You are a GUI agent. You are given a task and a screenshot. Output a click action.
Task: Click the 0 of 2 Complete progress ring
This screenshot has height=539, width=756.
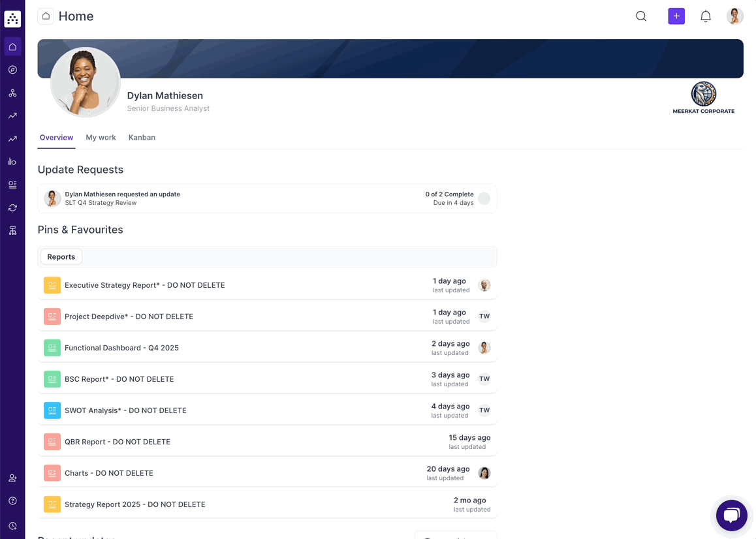coord(484,198)
